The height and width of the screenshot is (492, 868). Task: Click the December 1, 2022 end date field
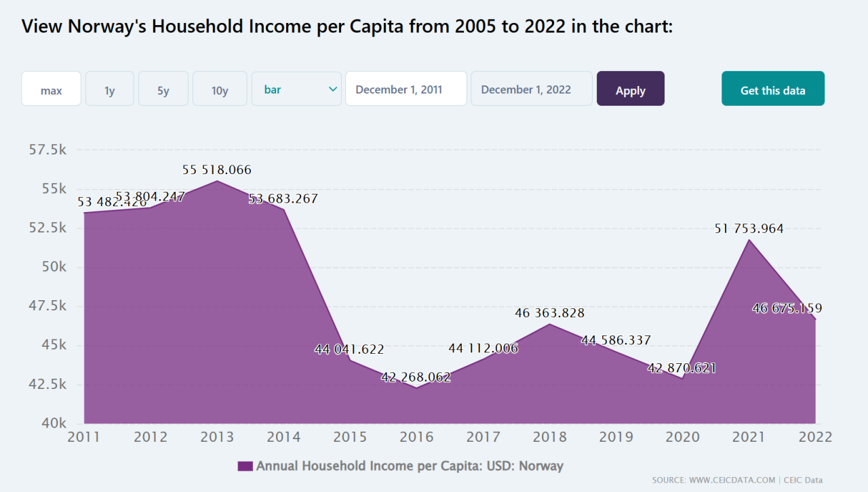(532, 89)
